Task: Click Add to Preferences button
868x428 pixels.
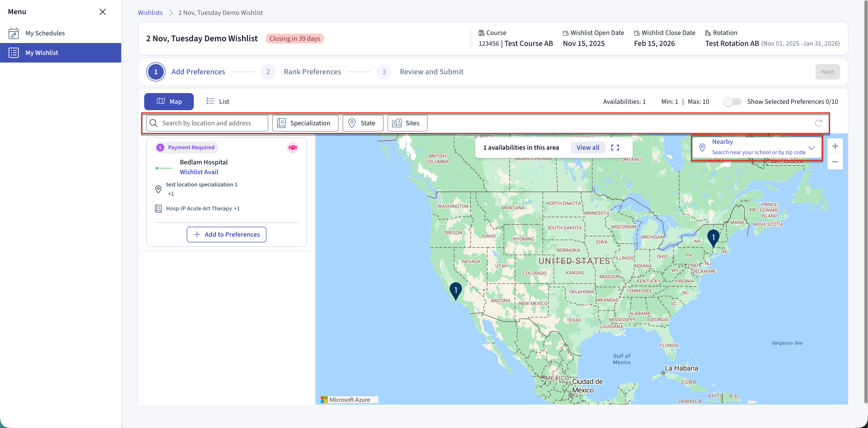Action: 226,234
